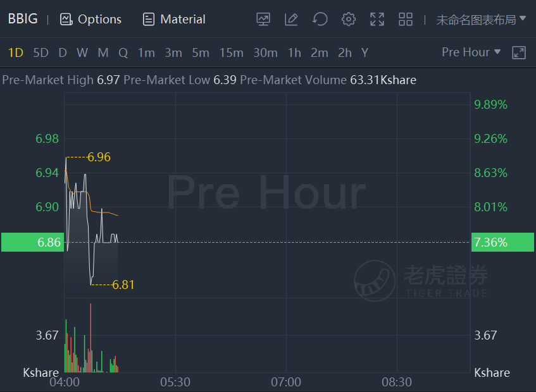Click the BBIG ticker symbol
The width and height of the screenshot is (536, 392).
click(x=23, y=19)
